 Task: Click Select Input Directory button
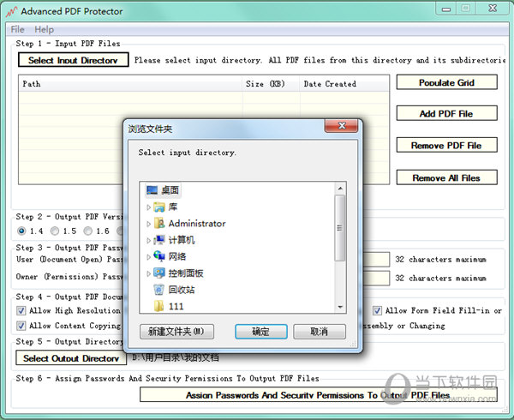pos(73,60)
